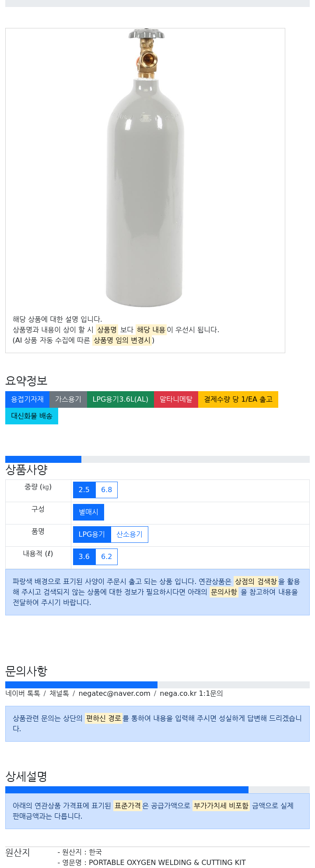This screenshot has width=315, height=868.
Task: Open the 가스용기 tag
Action: [x=68, y=399]
